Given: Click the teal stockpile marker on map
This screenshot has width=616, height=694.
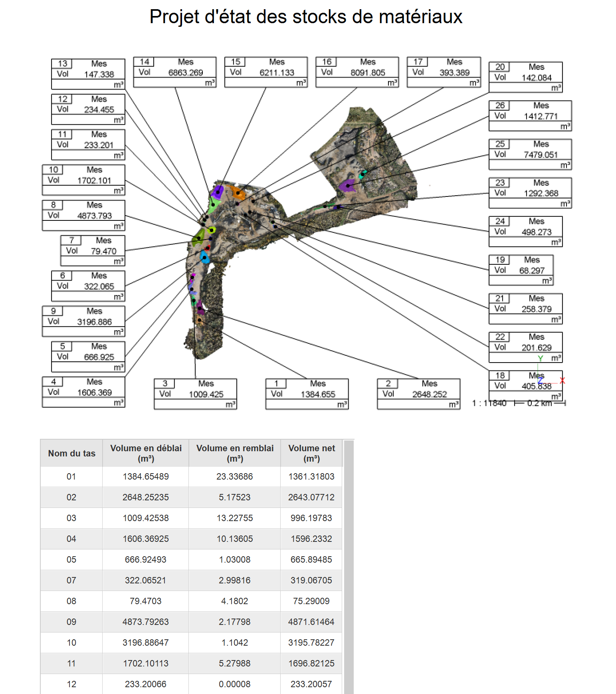Looking at the screenshot, I should pyautogui.click(x=363, y=174).
